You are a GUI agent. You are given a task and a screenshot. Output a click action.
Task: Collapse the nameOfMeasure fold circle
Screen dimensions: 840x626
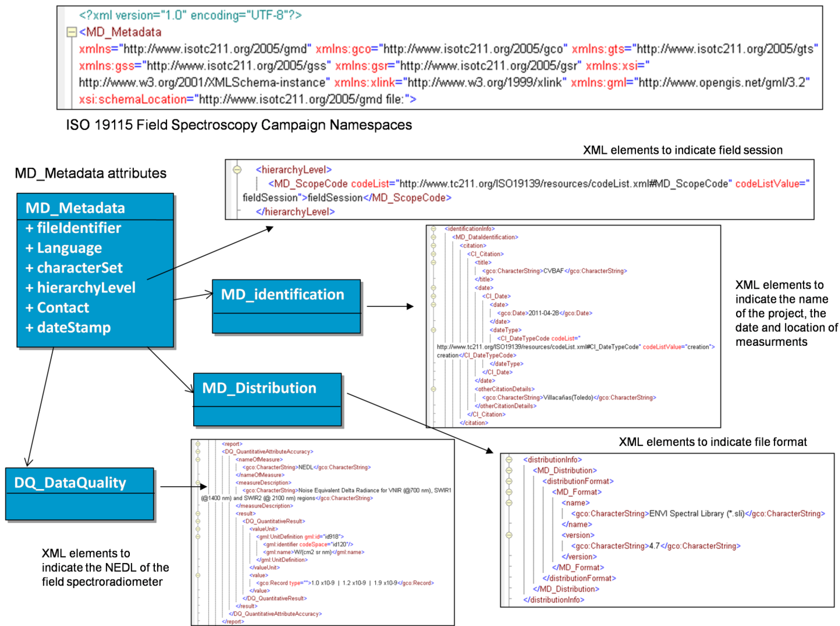click(198, 460)
